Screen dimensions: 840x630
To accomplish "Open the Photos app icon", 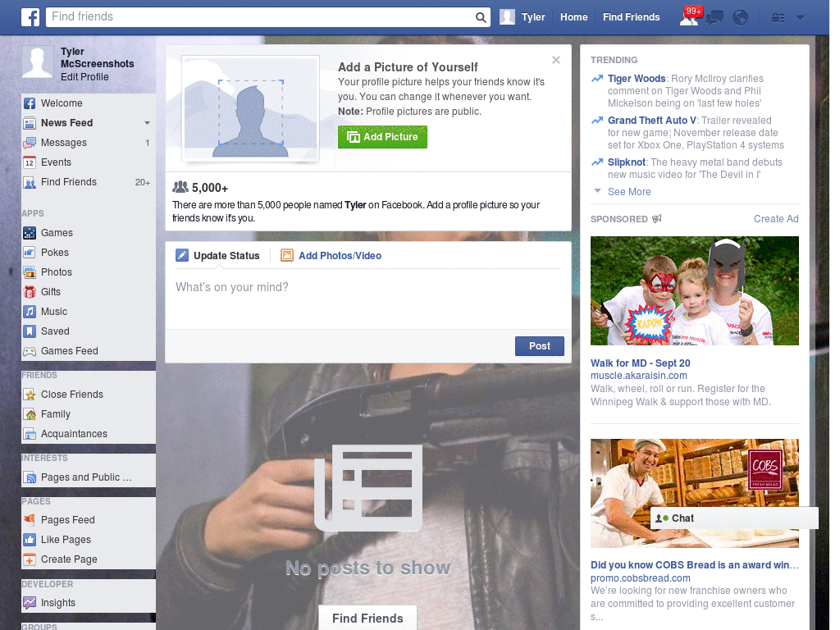I will [x=30, y=272].
